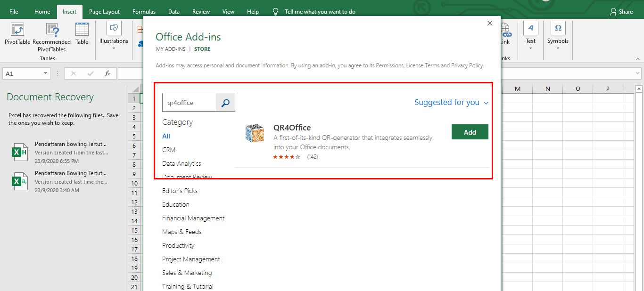Click the Share button
The width and height of the screenshot is (644, 291).
tap(621, 12)
